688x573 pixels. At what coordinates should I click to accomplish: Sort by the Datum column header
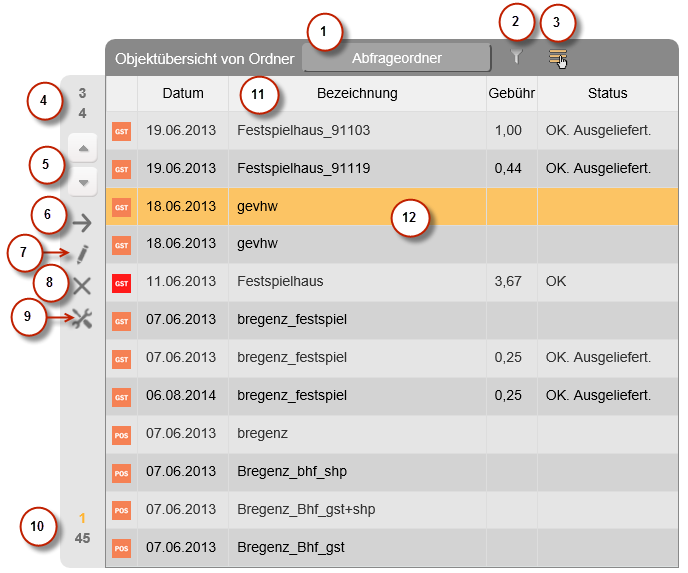point(183,94)
